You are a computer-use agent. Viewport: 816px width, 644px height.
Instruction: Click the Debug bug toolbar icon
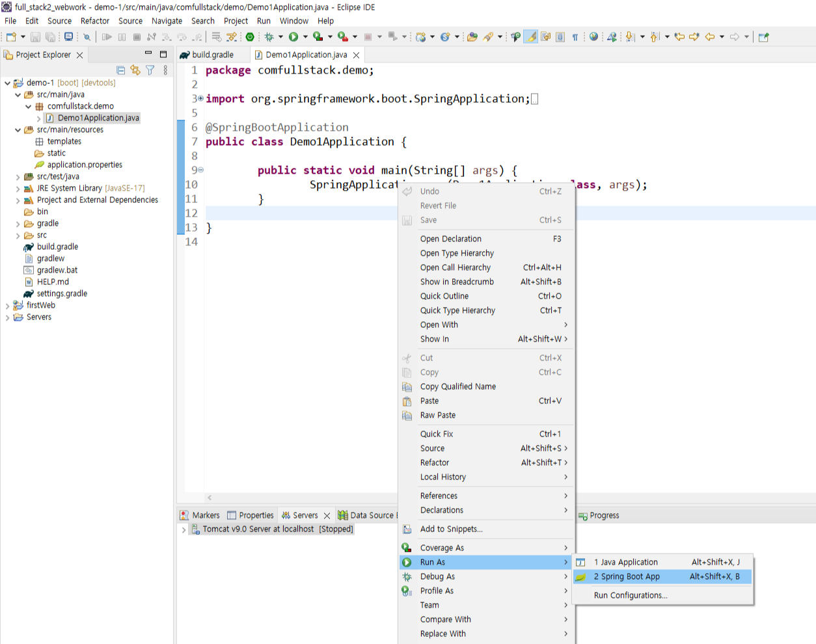269,37
